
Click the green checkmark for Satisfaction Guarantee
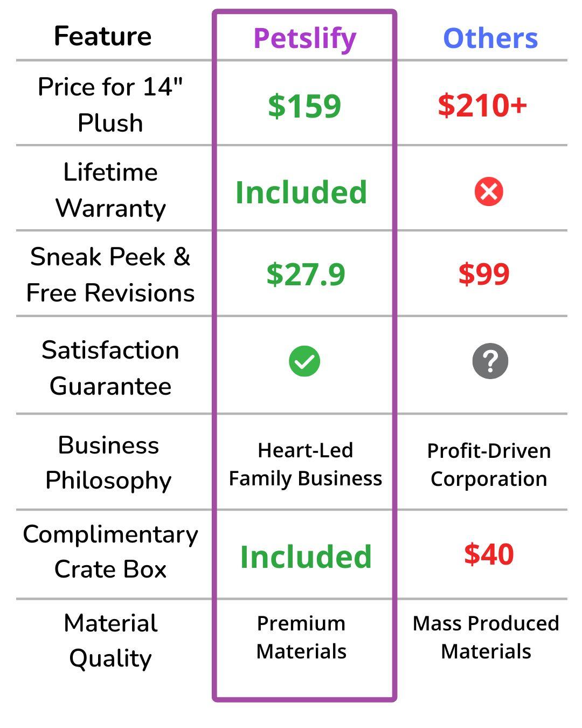coord(304,361)
